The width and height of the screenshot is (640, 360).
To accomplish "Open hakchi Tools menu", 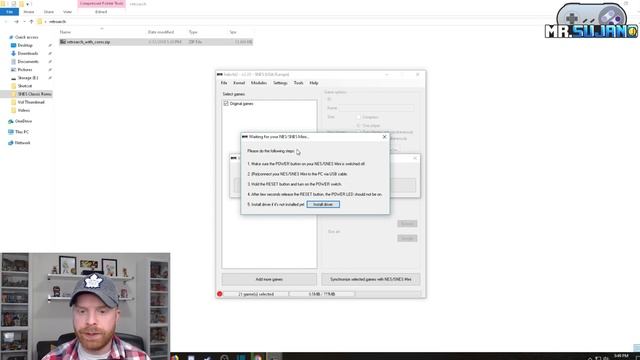I will 299,83.
